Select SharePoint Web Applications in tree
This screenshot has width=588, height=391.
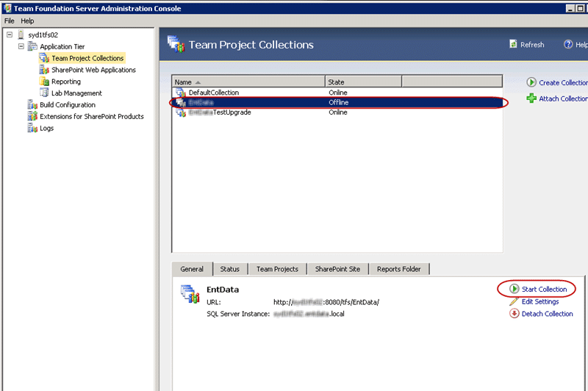coord(93,70)
